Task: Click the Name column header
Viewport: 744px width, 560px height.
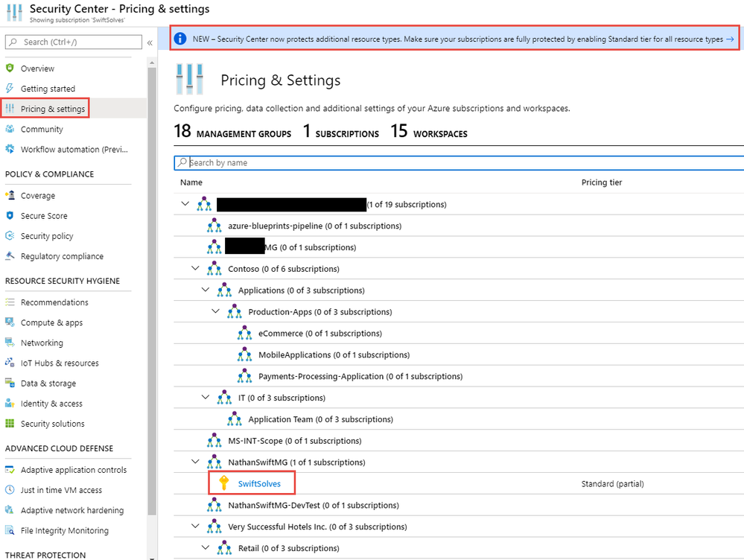Action: (x=191, y=182)
